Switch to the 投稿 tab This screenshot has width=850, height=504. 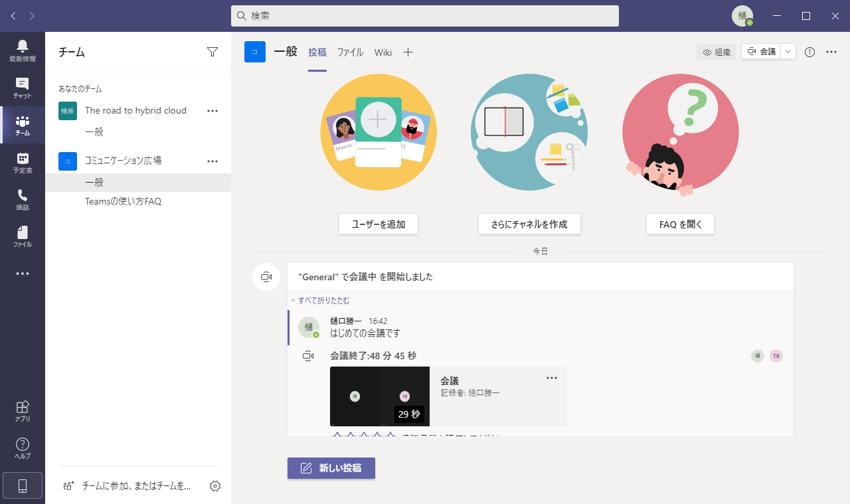click(317, 52)
